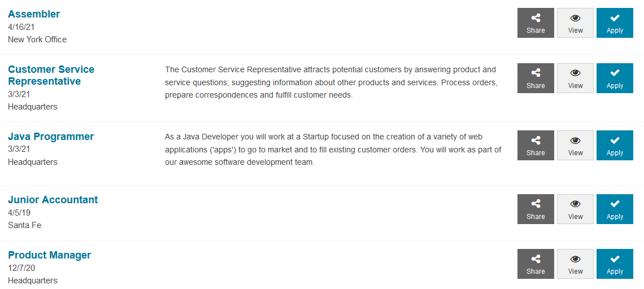View the Java Programmer job details

[575, 146]
